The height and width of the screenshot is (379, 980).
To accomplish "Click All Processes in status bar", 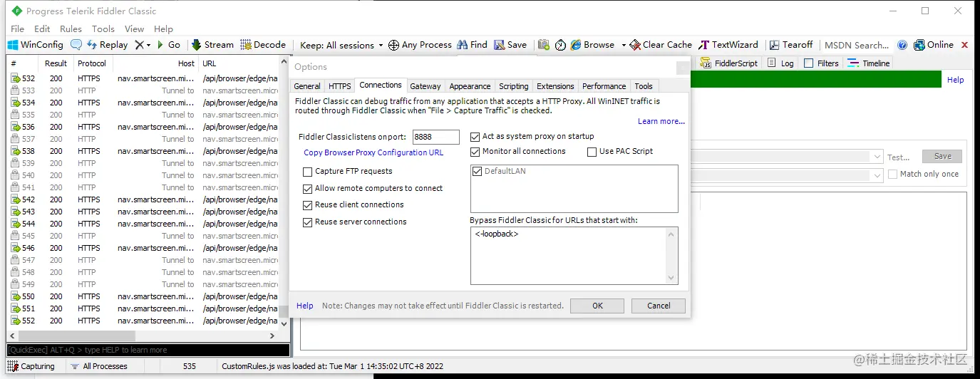I will point(98,366).
